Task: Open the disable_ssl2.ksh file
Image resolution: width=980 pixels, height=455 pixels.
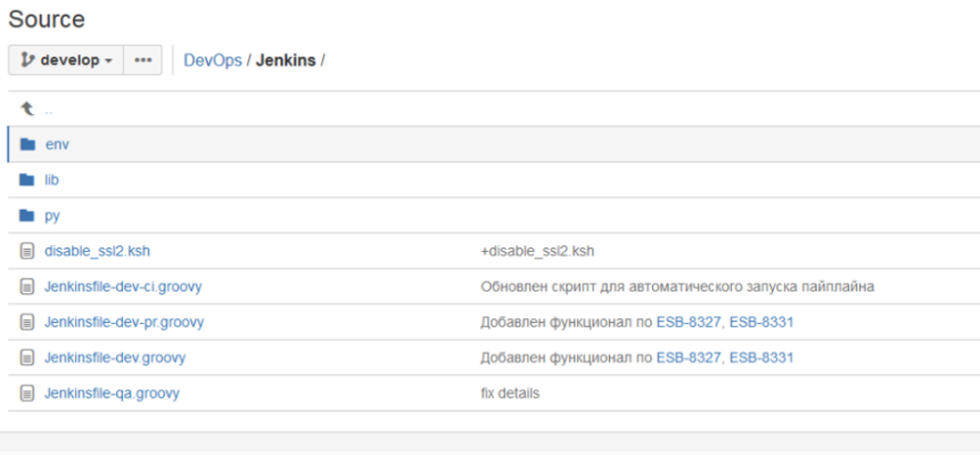Action: [x=98, y=251]
